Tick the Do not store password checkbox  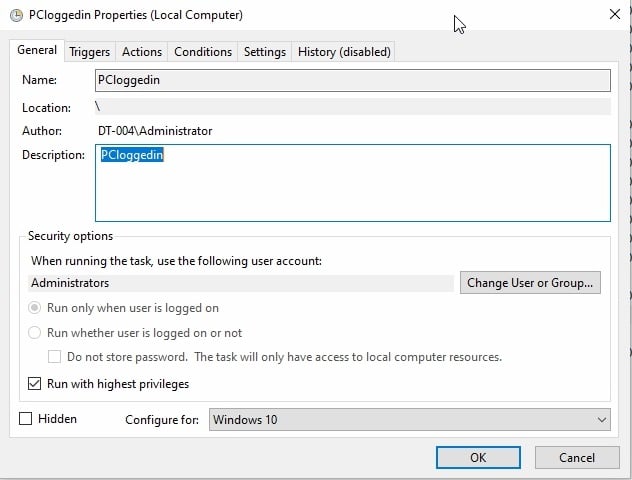[54, 357]
